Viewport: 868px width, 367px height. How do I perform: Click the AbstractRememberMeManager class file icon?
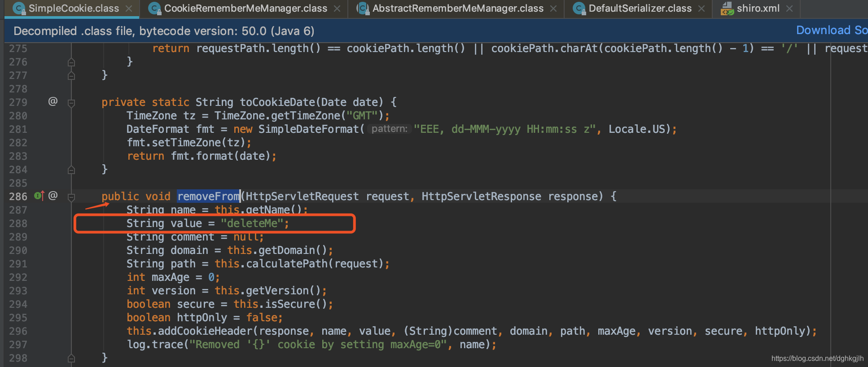click(363, 9)
